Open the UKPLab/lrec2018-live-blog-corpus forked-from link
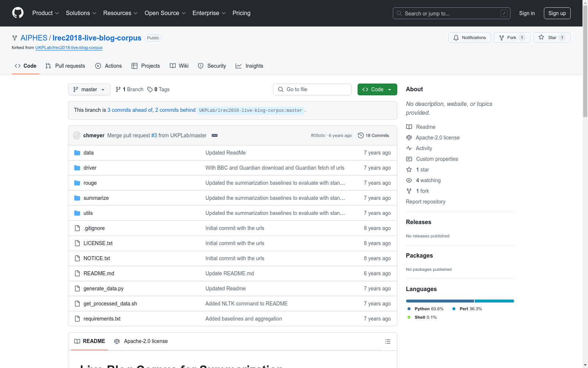 point(69,47)
